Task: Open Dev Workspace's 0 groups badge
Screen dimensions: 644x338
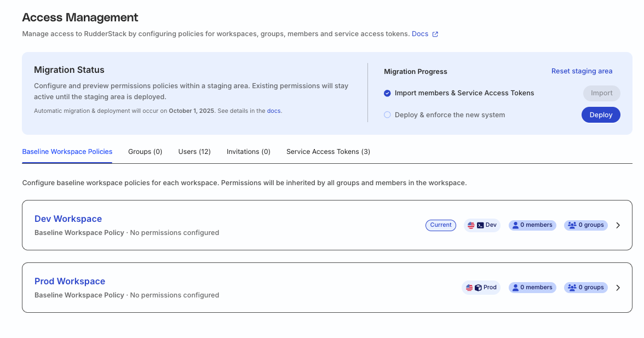Action: 585,225
